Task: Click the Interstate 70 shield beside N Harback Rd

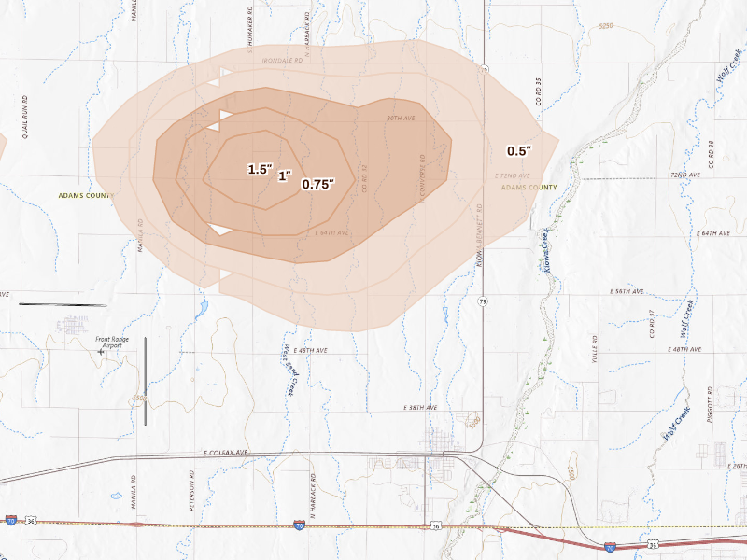Action: point(299,525)
